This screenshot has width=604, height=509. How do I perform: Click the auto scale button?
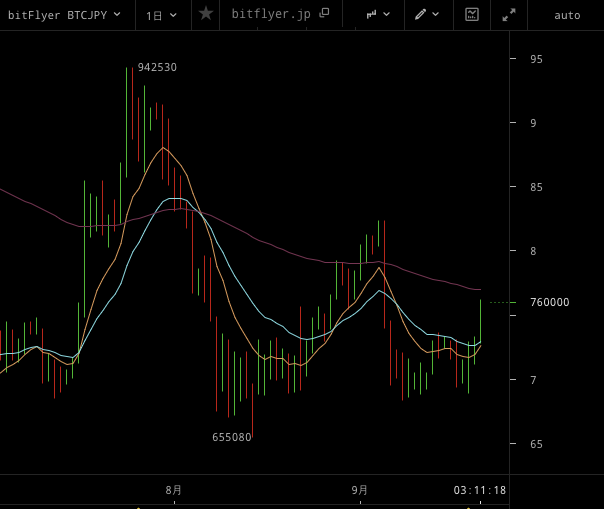567,15
